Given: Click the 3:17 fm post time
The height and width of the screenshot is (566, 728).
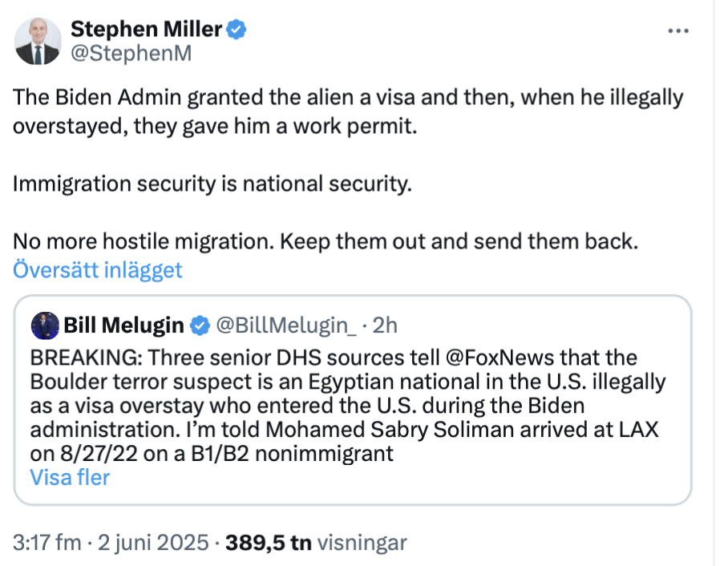Looking at the screenshot, I should (x=47, y=543).
